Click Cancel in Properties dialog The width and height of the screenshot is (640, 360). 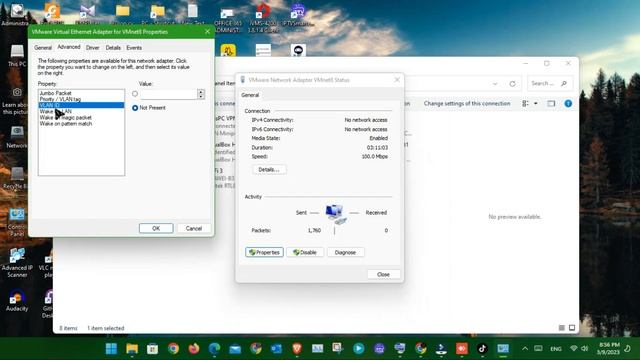click(x=194, y=228)
